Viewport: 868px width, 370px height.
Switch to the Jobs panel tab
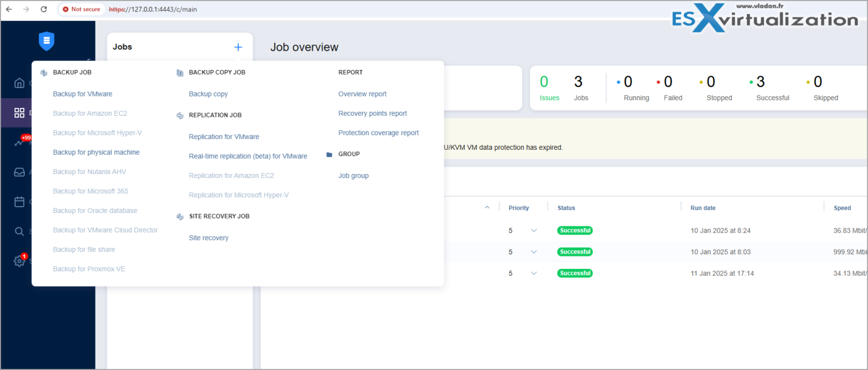point(122,47)
